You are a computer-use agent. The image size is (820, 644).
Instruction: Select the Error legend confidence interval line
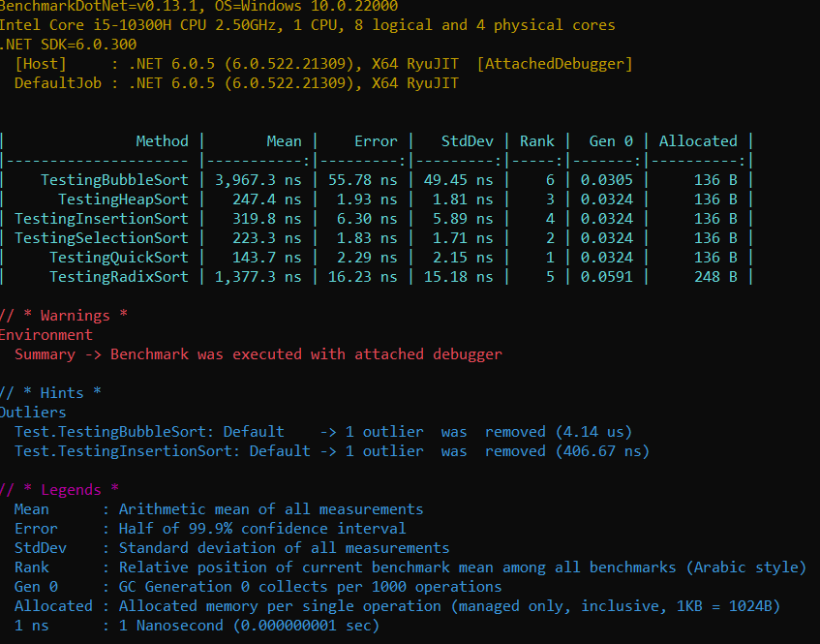tap(210, 529)
